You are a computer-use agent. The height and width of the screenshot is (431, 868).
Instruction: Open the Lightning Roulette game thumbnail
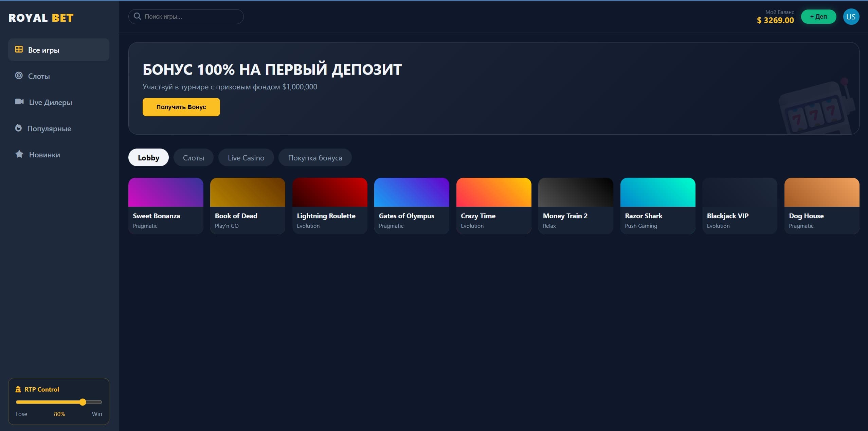[330, 192]
